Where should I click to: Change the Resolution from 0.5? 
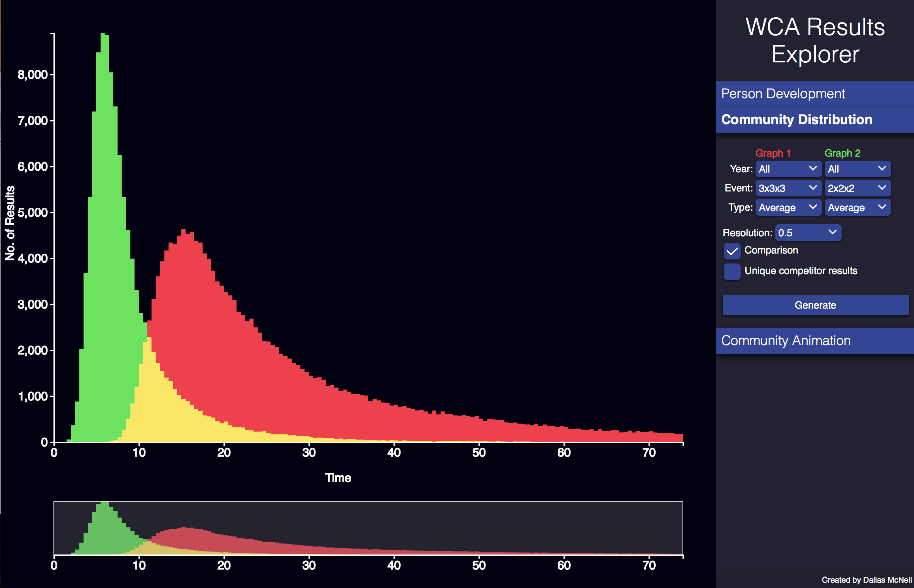pyautogui.click(x=808, y=233)
